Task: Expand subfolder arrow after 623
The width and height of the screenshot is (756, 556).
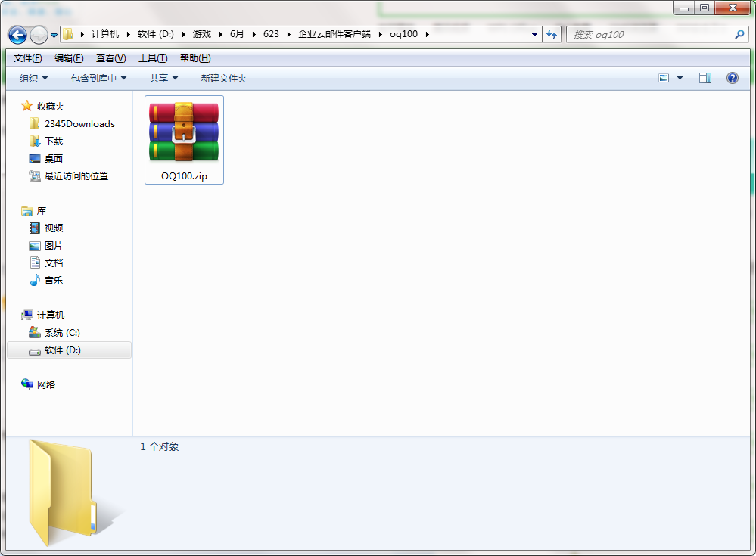Action: 289,34
